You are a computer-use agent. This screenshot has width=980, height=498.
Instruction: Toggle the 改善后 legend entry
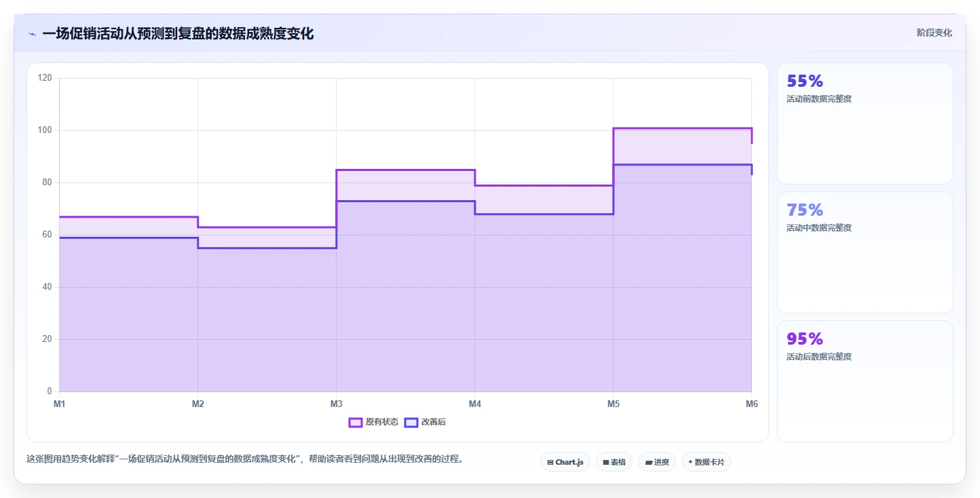coord(425,422)
